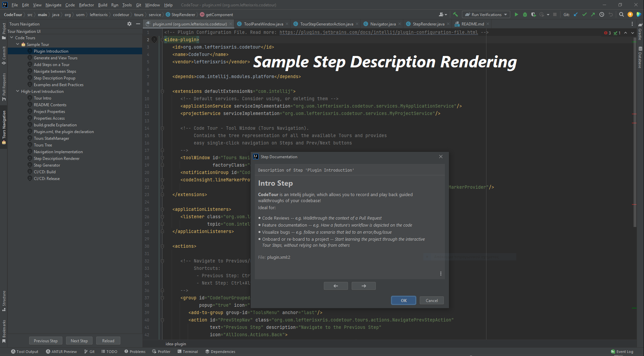Collapse the High-Level Introduction tour node

18,91
